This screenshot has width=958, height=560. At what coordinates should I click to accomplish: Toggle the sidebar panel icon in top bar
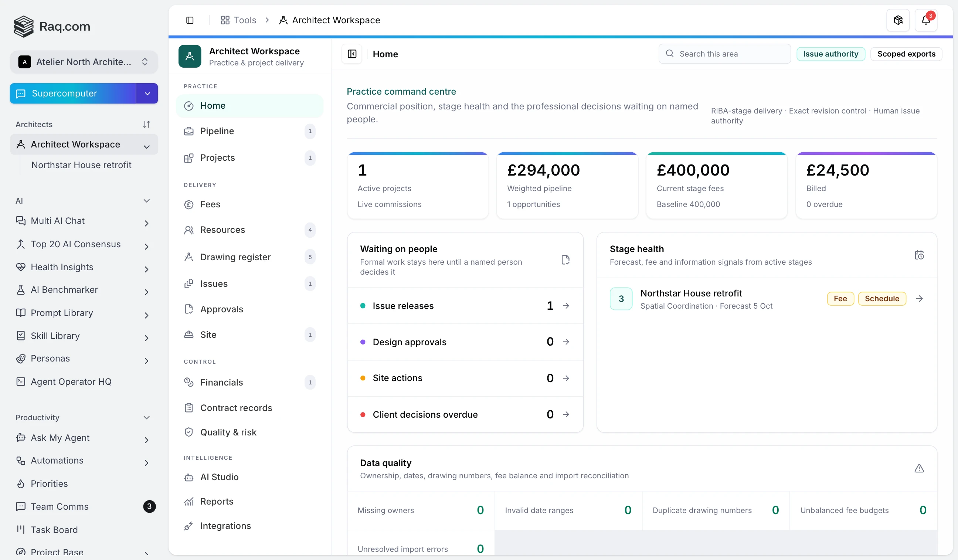[x=190, y=20]
